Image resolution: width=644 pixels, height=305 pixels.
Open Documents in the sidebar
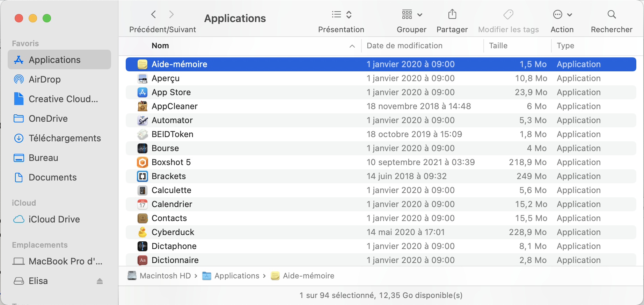click(x=59, y=177)
